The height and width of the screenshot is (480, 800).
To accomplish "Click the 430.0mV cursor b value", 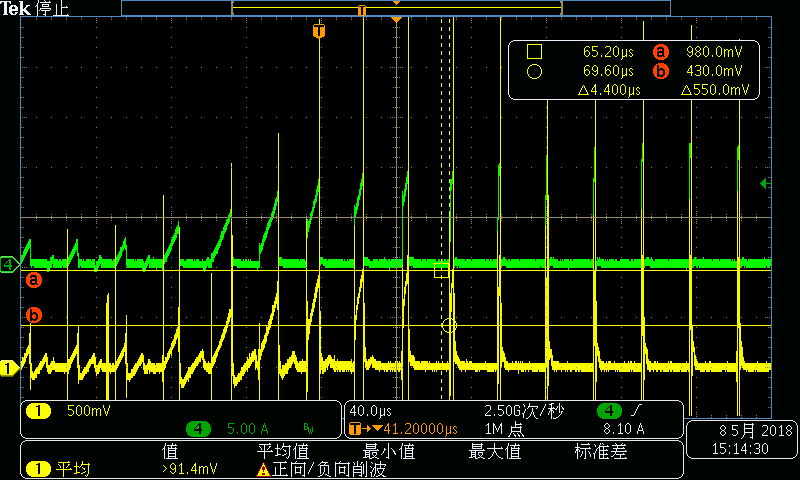I will [x=714, y=71].
